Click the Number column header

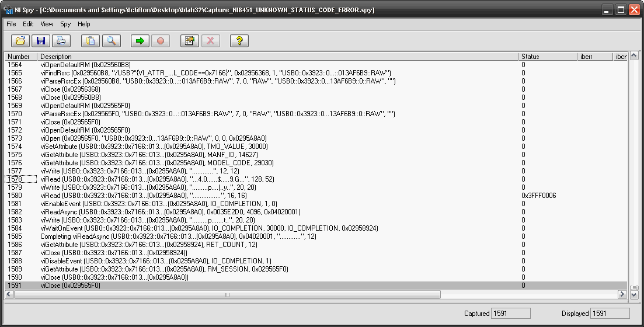21,56
